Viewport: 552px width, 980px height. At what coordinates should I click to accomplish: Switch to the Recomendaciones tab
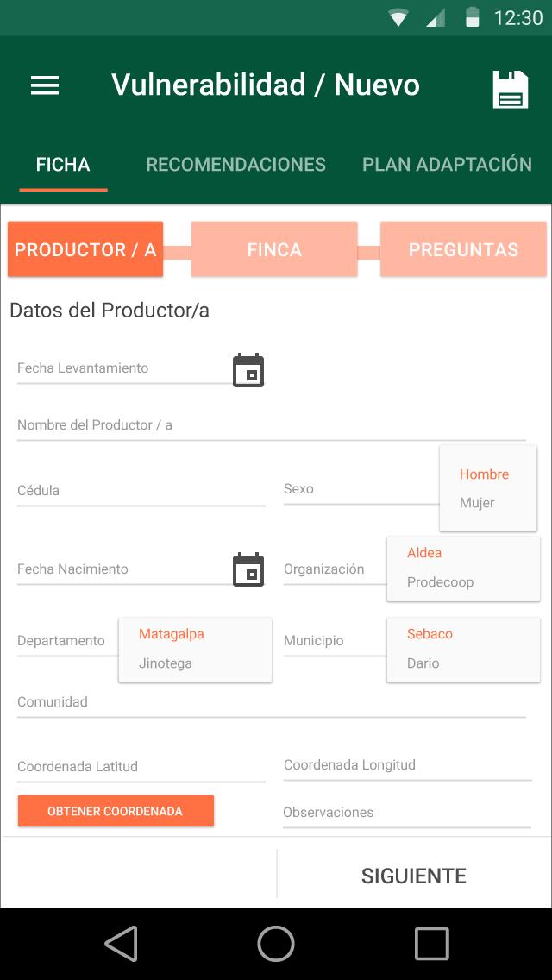(235, 165)
